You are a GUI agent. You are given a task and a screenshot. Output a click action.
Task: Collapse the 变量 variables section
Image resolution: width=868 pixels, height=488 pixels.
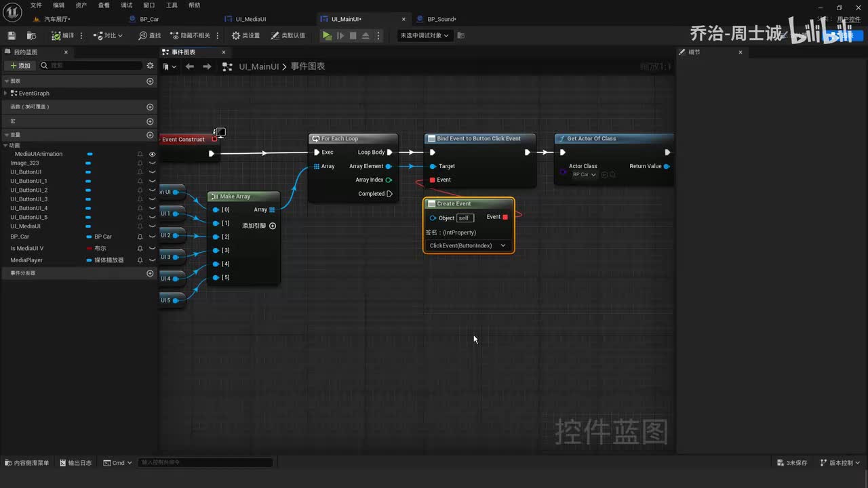[6, 135]
